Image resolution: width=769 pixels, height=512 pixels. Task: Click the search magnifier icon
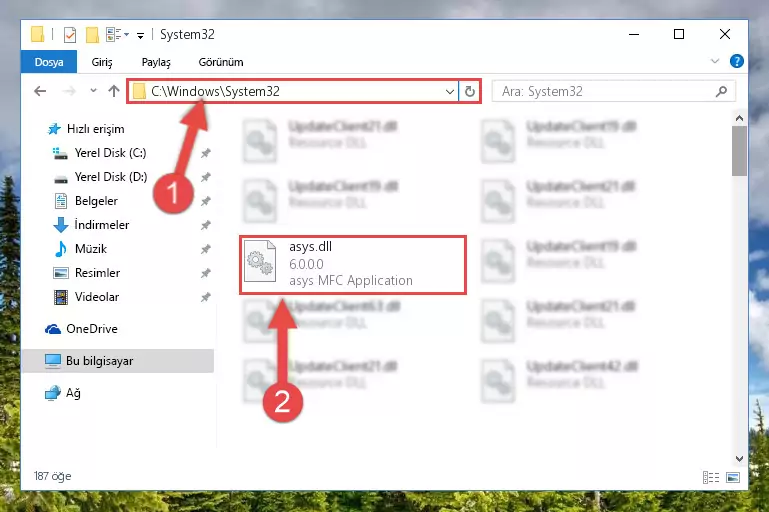721,91
